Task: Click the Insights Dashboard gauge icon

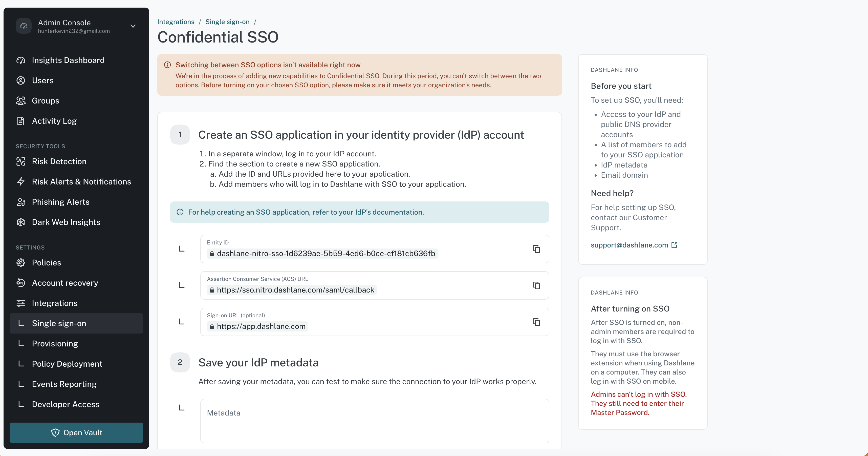Action: [21, 60]
